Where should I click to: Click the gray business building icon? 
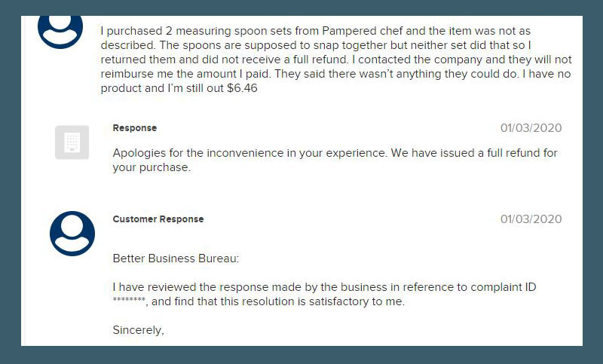[x=72, y=142]
